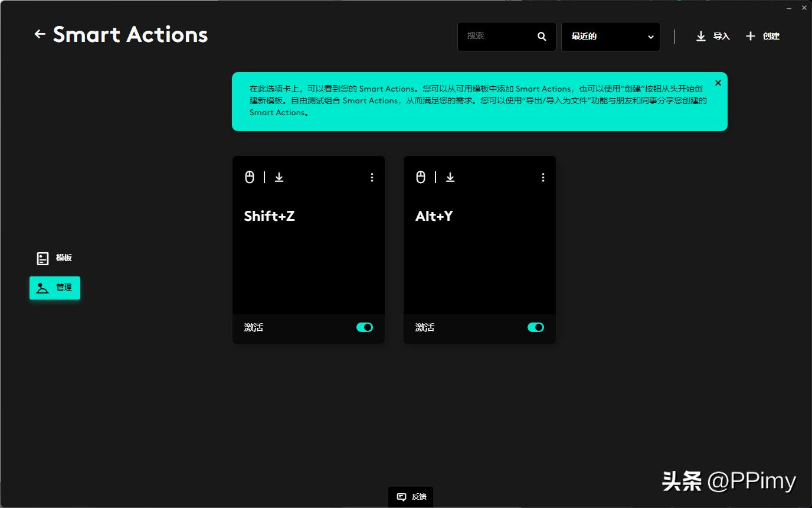The image size is (812, 508).
Task: Click the mouse icon on the Alt+Y card
Action: point(421,177)
